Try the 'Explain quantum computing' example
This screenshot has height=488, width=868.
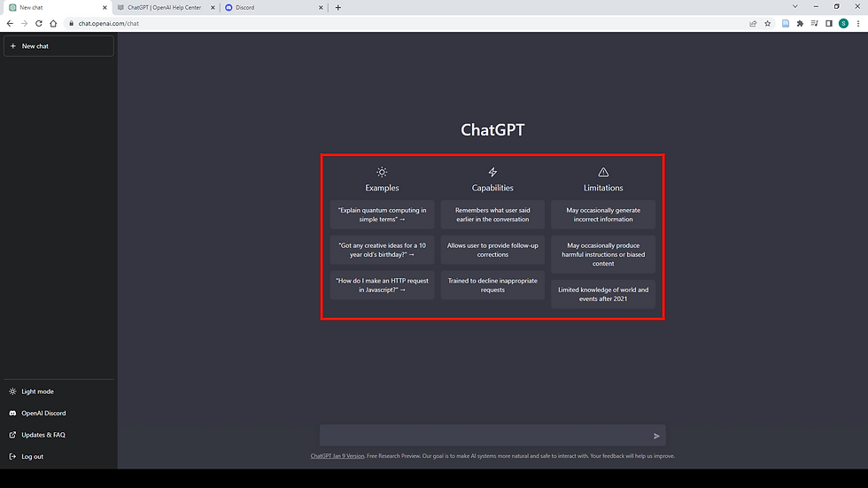click(382, 214)
